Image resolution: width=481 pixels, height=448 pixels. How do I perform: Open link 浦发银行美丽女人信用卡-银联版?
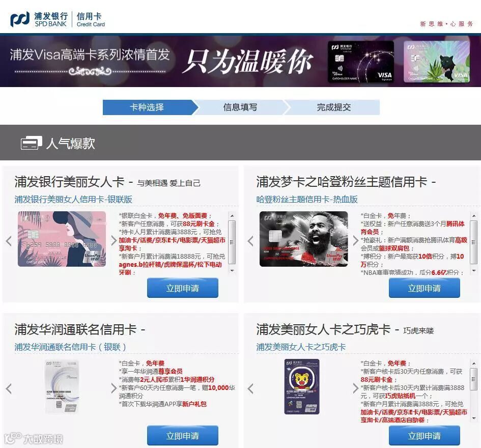click(73, 200)
